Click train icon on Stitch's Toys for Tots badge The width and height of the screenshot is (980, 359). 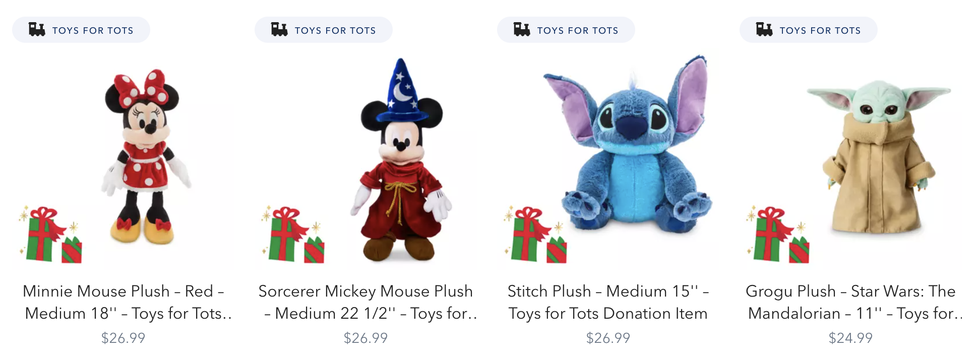[522, 29]
